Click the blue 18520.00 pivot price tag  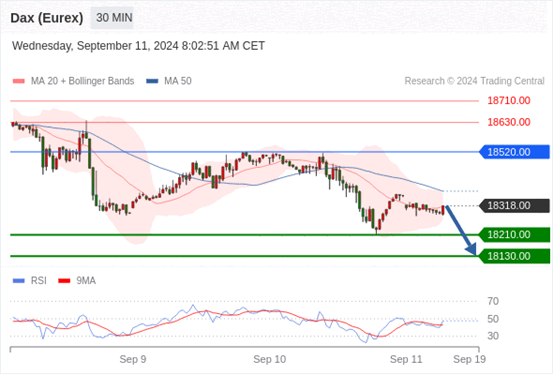click(x=514, y=152)
